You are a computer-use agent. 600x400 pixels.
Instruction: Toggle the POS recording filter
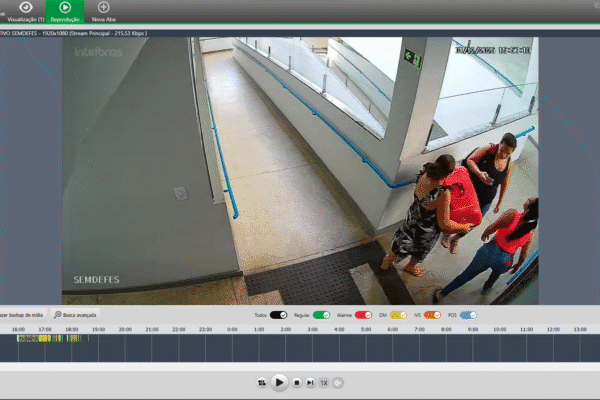coord(468,314)
